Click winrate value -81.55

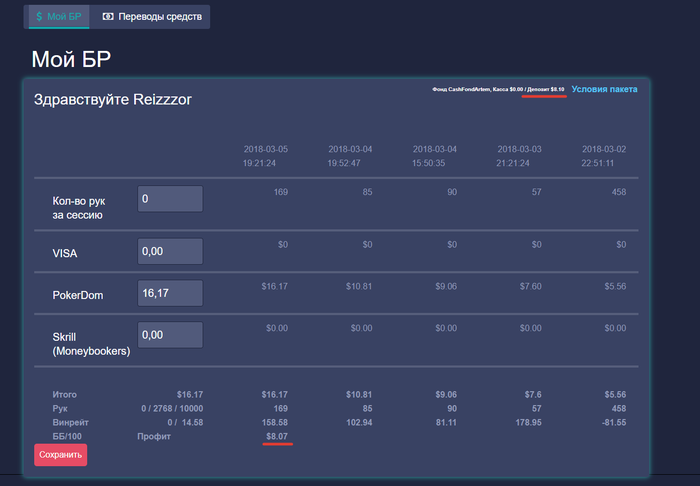(x=614, y=422)
